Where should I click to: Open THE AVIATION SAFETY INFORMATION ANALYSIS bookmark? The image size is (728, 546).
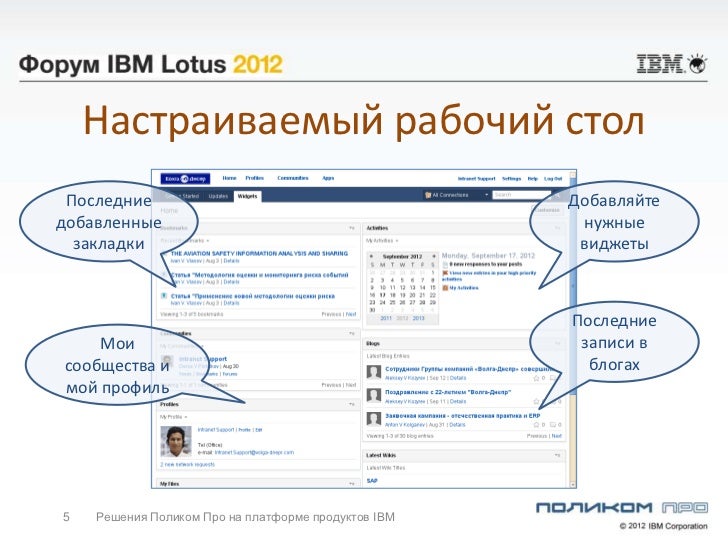tap(259, 254)
